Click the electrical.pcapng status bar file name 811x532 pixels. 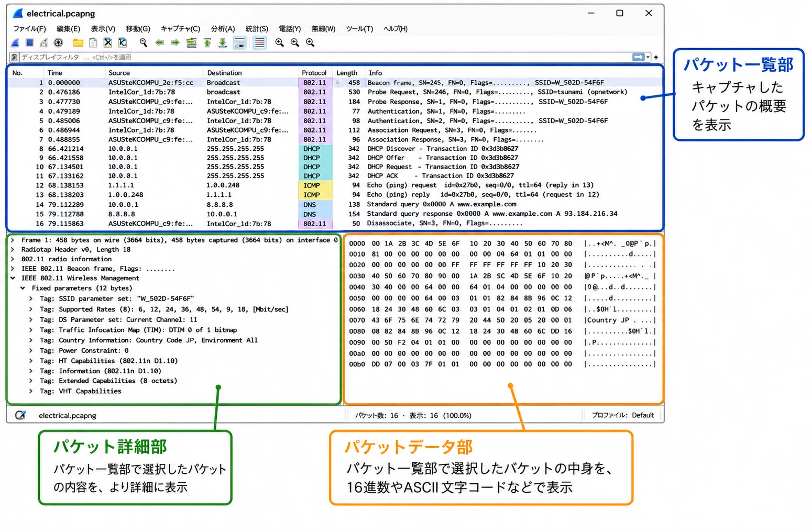pyautogui.click(x=67, y=416)
